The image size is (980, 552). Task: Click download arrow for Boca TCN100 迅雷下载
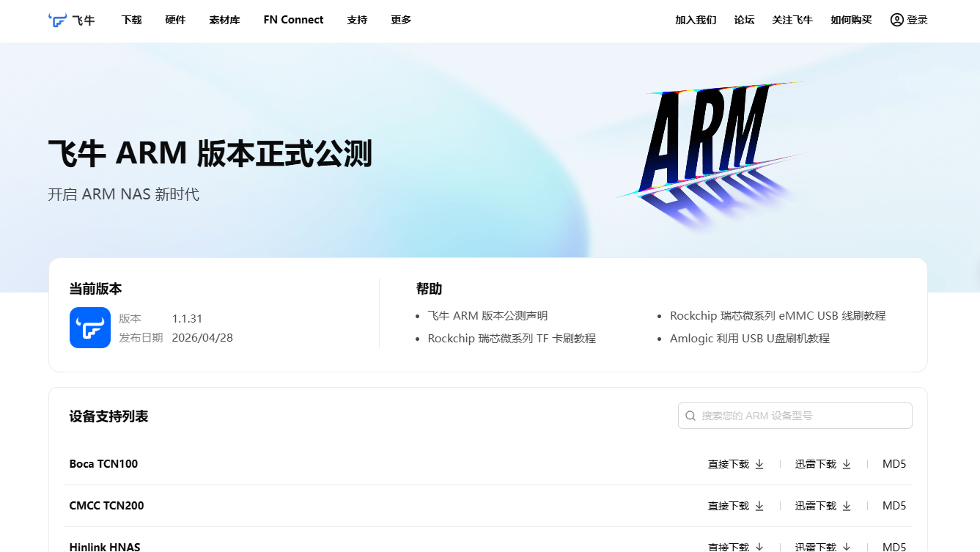tap(847, 464)
